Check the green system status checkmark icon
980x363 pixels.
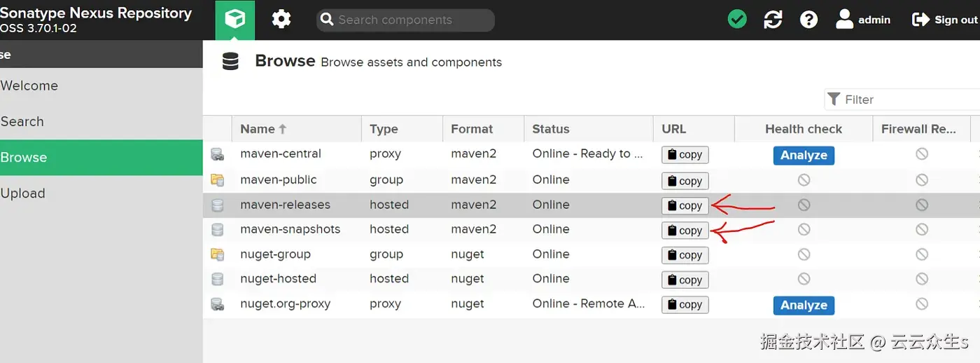click(x=737, y=20)
